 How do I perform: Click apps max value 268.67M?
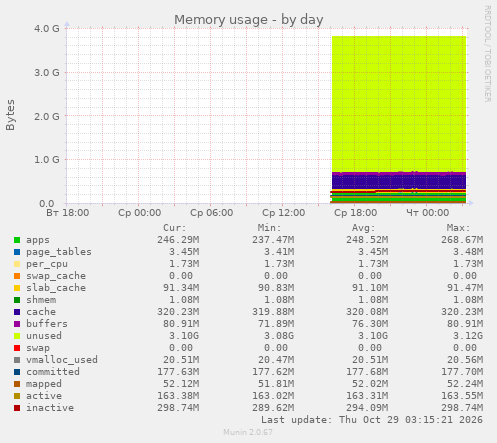coord(462,240)
